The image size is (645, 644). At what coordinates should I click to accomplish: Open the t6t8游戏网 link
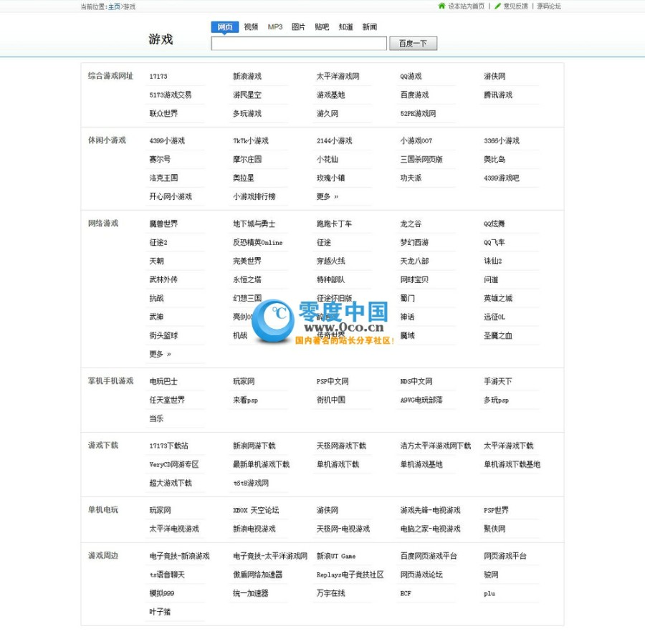pos(251,484)
